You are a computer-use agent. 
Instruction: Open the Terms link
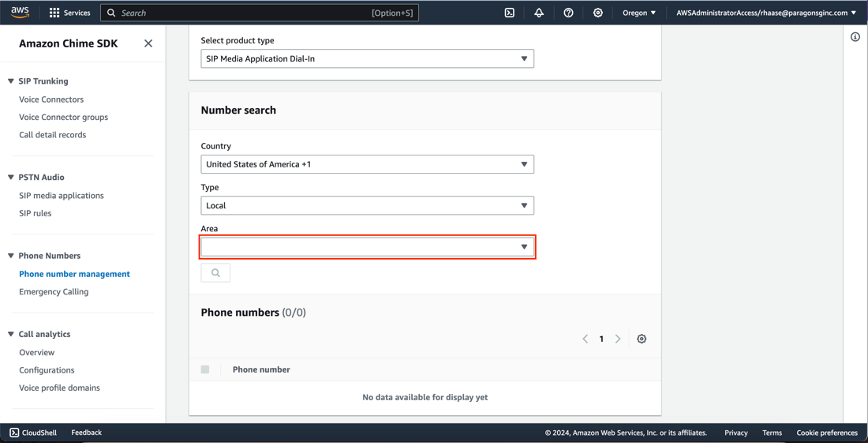click(x=773, y=433)
